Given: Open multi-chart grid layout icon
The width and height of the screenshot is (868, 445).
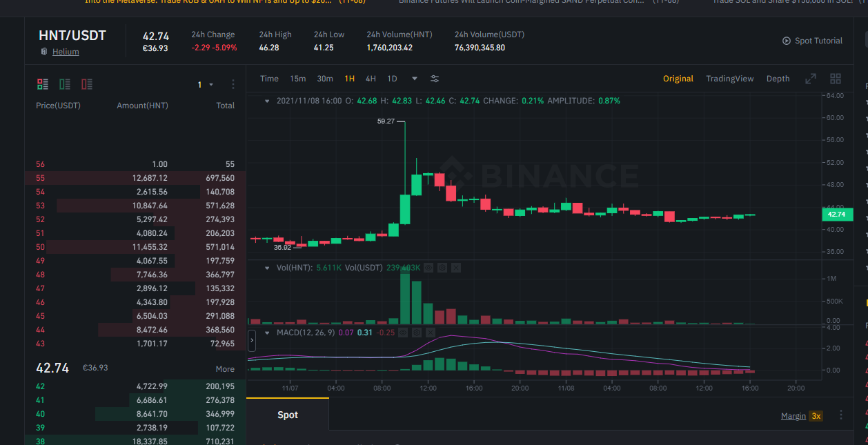Looking at the screenshot, I should pyautogui.click(x=836, y=79).
